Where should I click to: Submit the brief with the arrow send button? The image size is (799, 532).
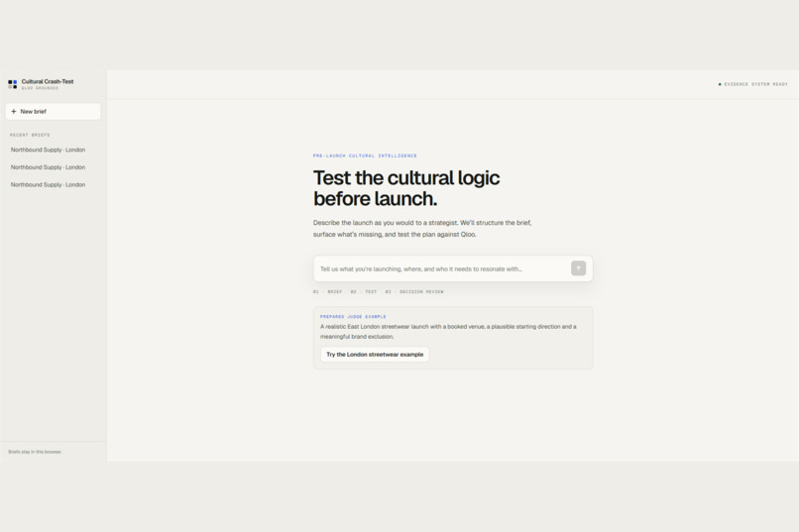coord(578,268)
